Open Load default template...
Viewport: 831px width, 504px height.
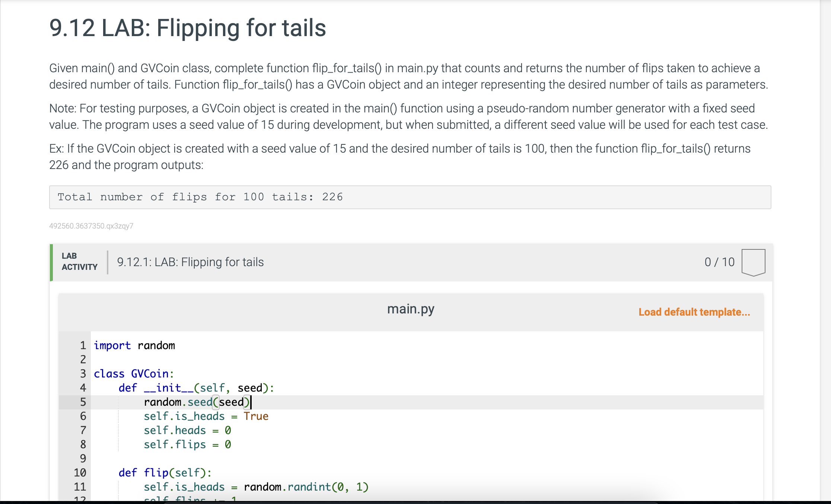(694, 312)
